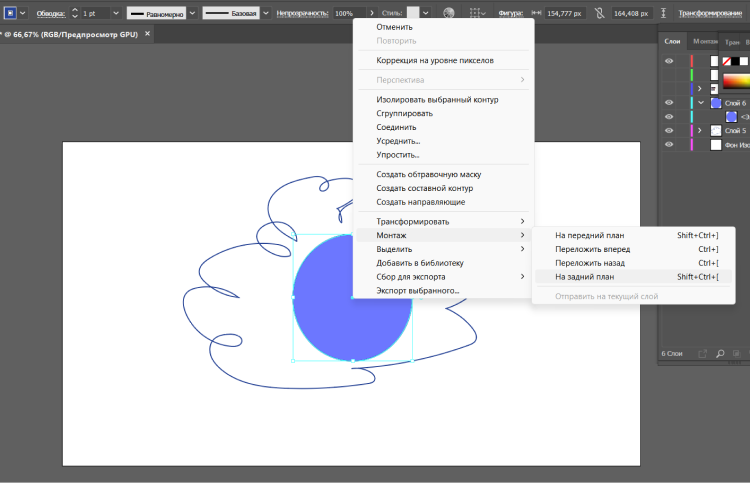Click the 1 pt stroke weight field
Screen dimensions: 750x483
pos(95,13)
